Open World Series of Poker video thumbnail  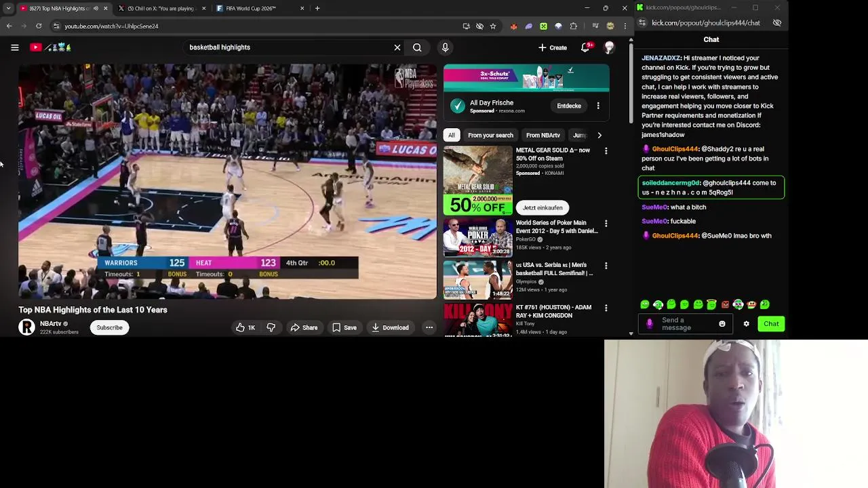point(478,237)
